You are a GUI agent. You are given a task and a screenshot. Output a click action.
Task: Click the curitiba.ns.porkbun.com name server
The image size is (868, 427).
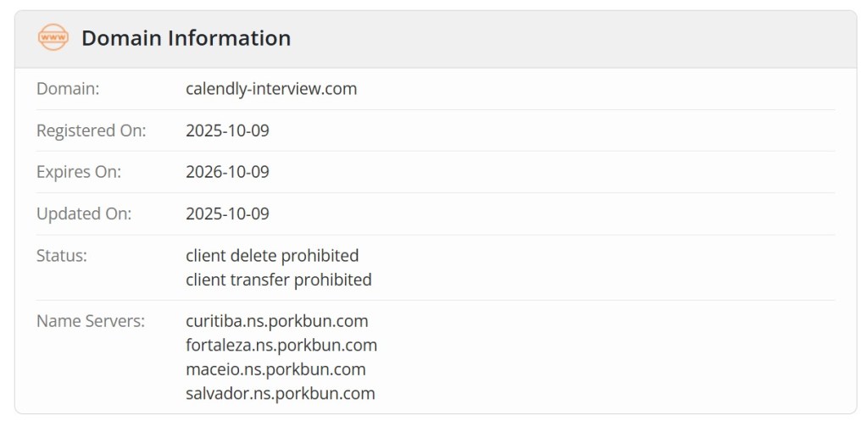(276, 321)
